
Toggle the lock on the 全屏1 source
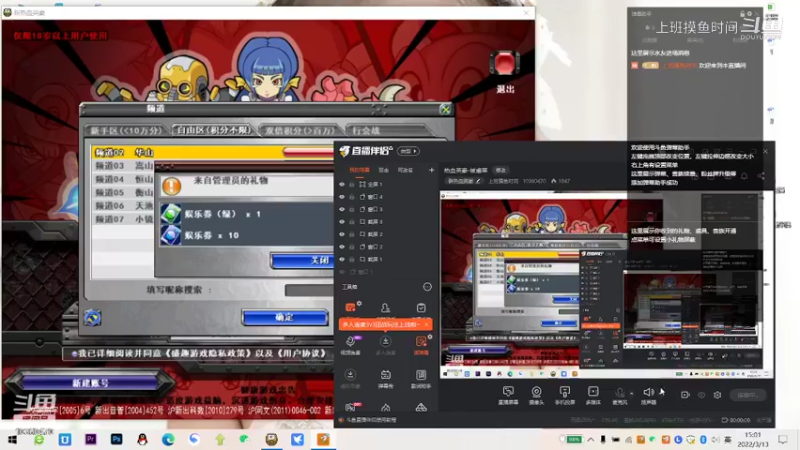click(352, 184)
